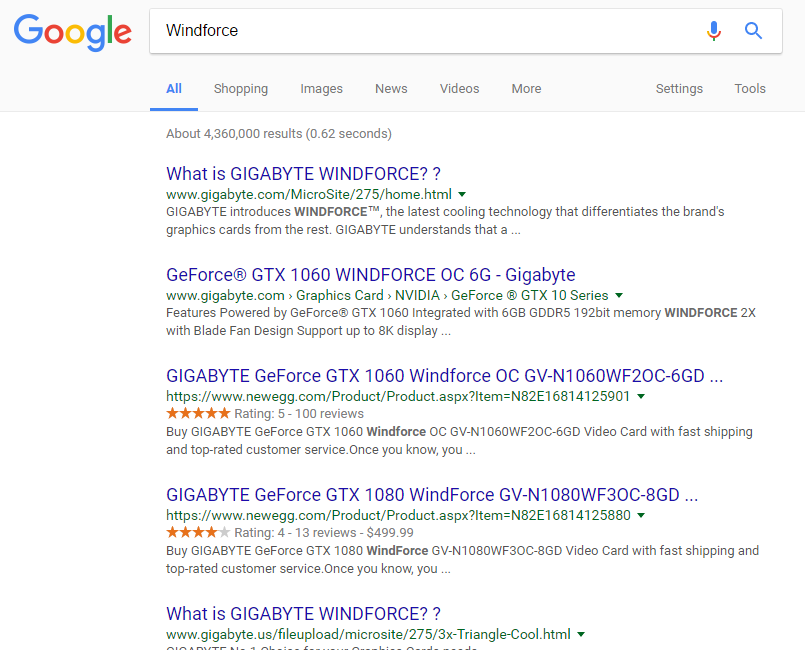Open GIGABYTE GTX 1080 WindForce GV-N1080WF3OC-8GD link
805x650 pixels.
432,495
